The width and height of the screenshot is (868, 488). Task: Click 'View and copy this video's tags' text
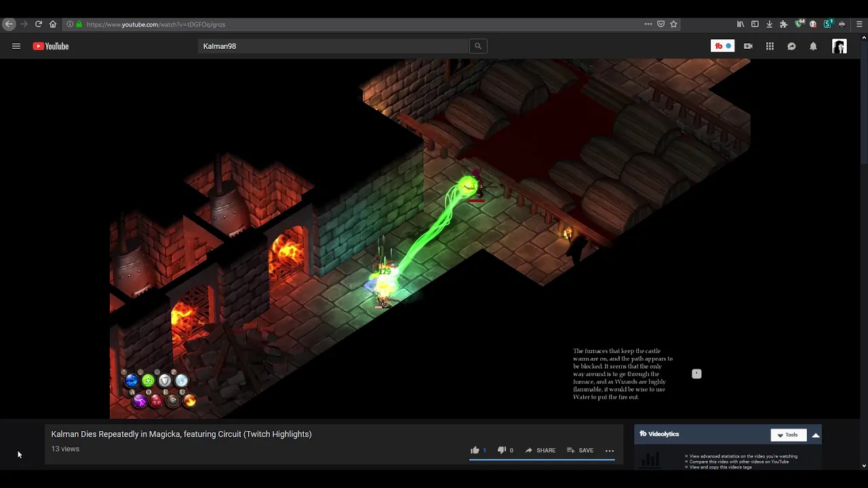(721, 467)
